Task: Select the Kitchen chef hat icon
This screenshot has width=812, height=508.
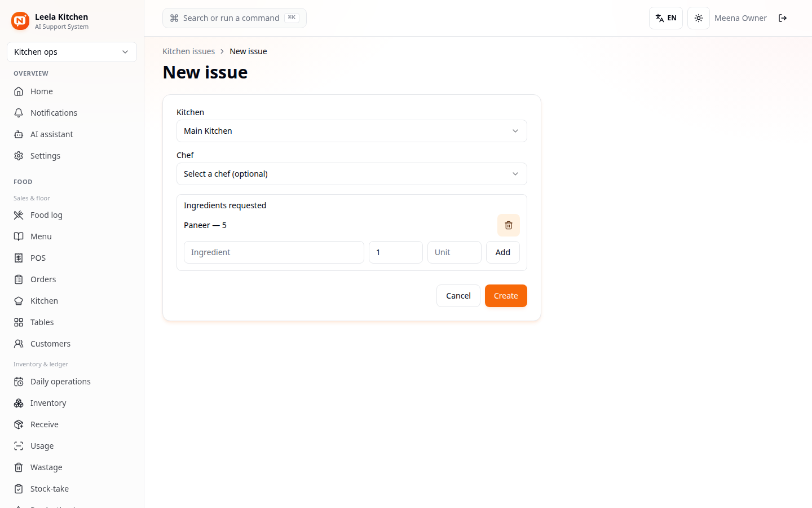Action: pyautogui.click(x=19, y=301)
